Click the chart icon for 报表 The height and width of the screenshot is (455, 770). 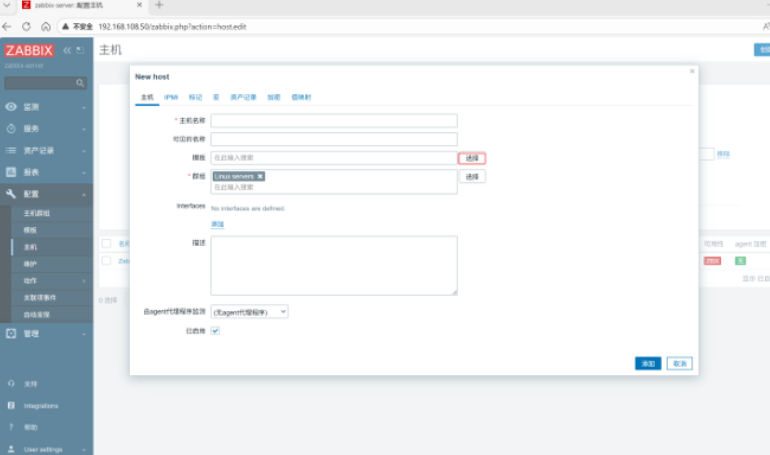click(x=11, y=172)
